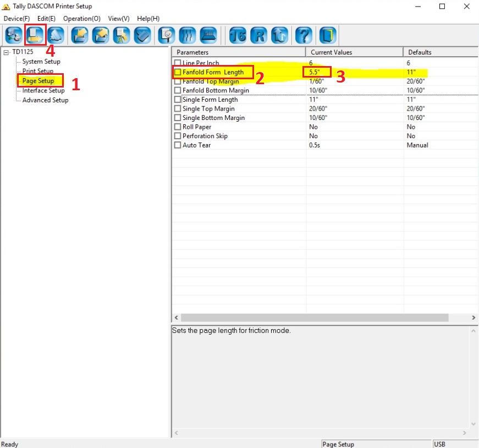Tick the Fanfold Top Margin checkbox

coord(178,81)
